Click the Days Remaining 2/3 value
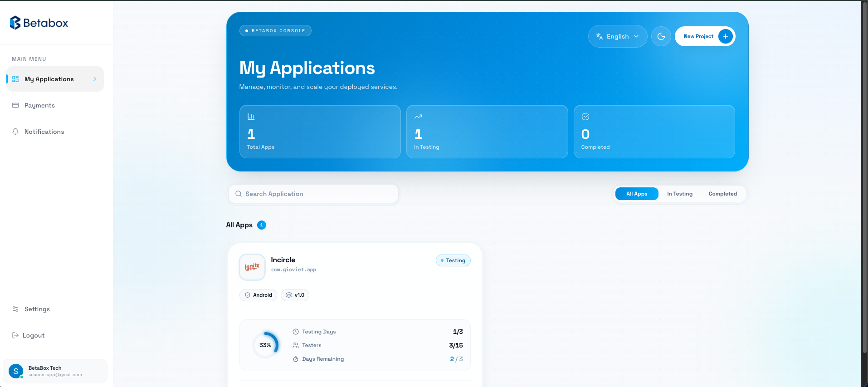This screenshot has width=868, height=387. click(x=456, y=359)
